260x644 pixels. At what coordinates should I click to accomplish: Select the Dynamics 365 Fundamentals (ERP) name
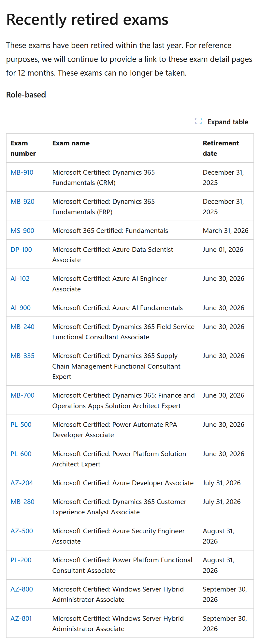pyautogui.click(x=103, y=207)
